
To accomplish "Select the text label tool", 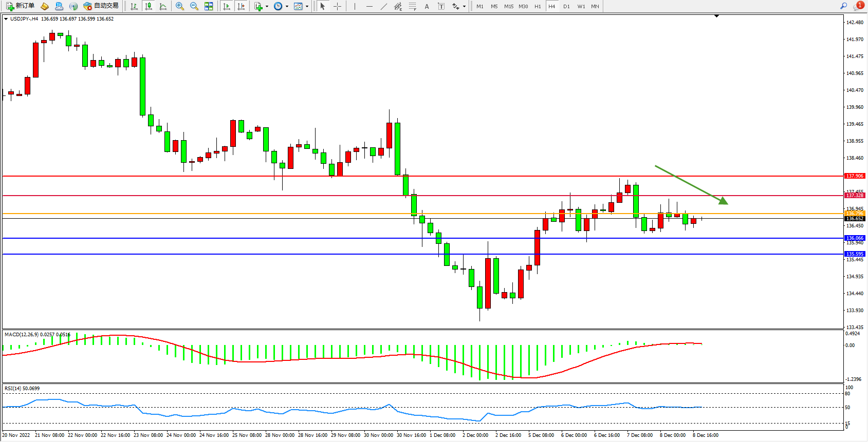I will (427, 6).
